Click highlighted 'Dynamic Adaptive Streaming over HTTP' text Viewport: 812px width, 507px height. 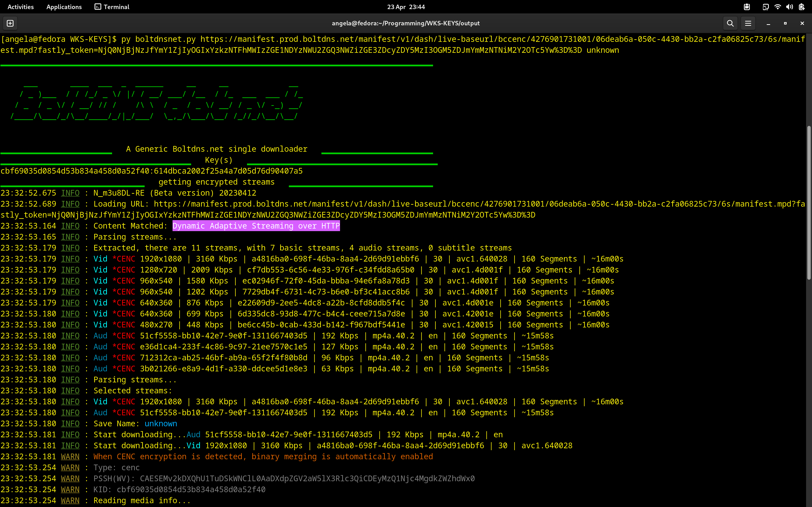tap(256, 226)
